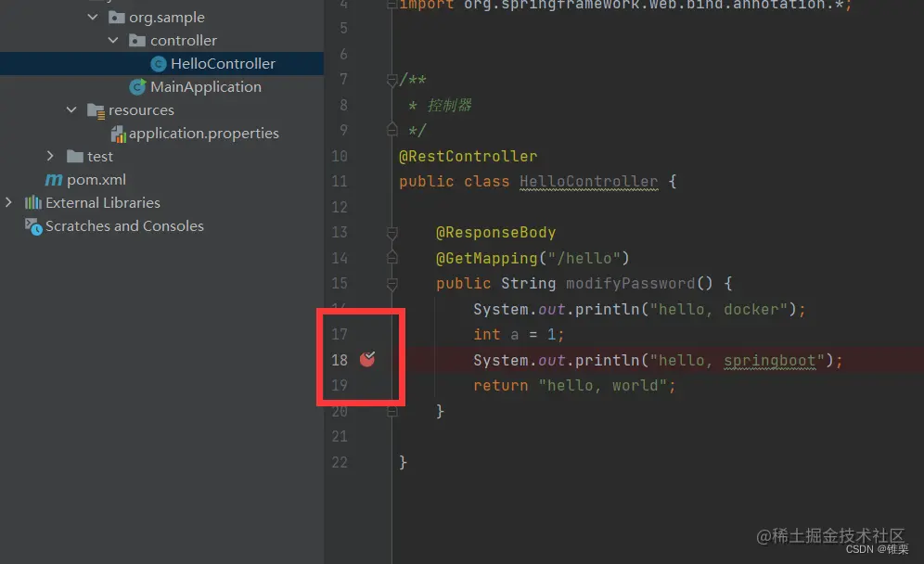
Task: Click line number 19 in gutter
Action: [x=340, y=385]
